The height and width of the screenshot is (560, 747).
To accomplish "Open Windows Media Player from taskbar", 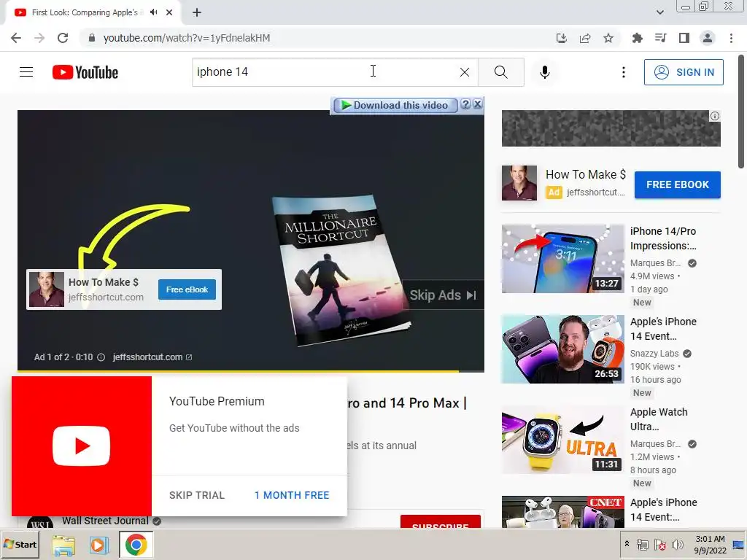I will pos(99,545).
